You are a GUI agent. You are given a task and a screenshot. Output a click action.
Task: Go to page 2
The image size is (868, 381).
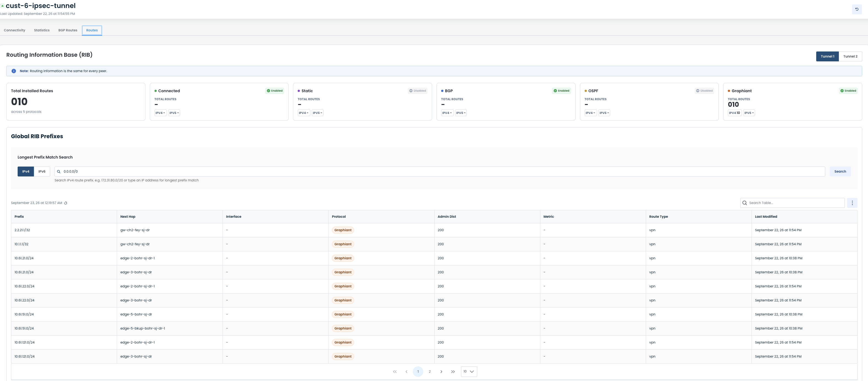(x=430, y=372)
